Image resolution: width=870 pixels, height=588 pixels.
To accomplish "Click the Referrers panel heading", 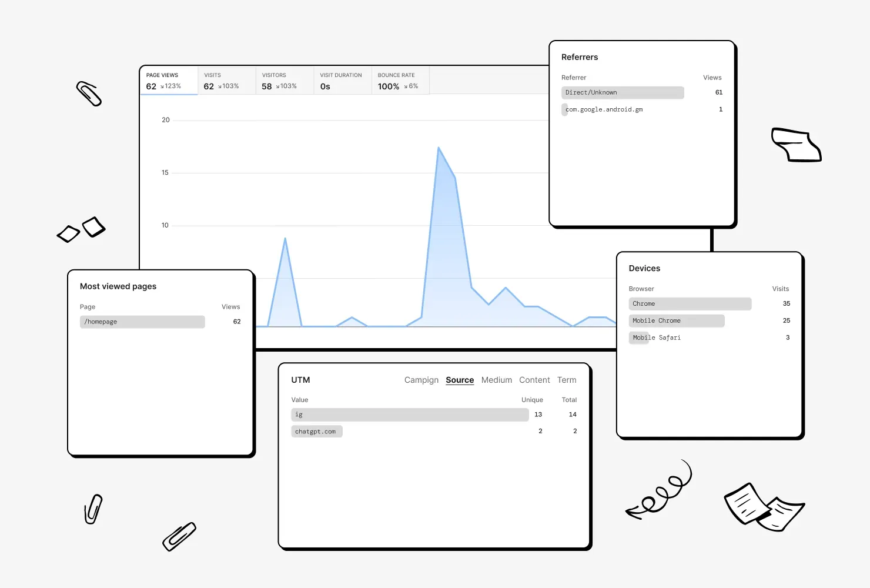I will (x=580, y=57).
